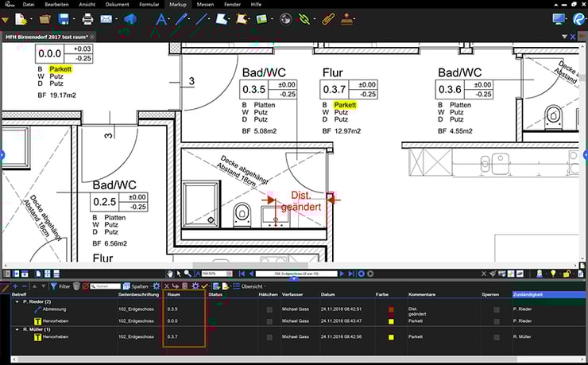Viewport: 588px width, 365px height.
Task: Click the yellow checkmark status icon
Action: pyautogui.click(x=205, y=286)
